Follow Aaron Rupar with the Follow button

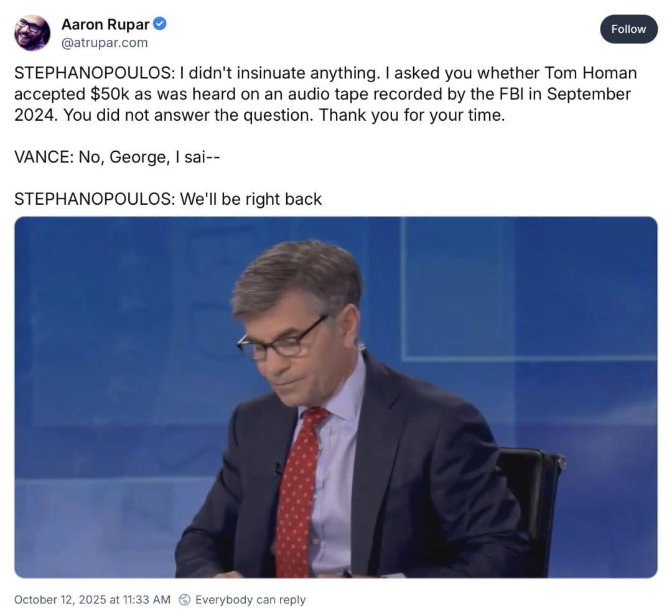click(628, 29)
